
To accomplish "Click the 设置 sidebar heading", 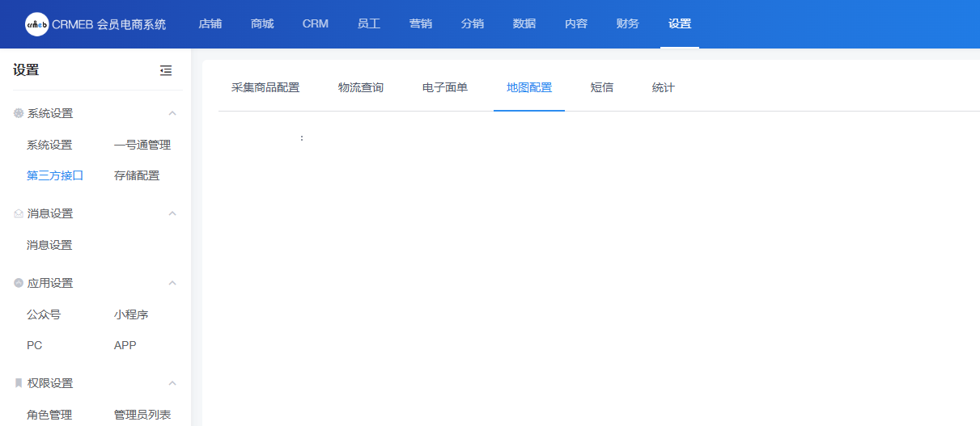I will (x=26, y=70).
